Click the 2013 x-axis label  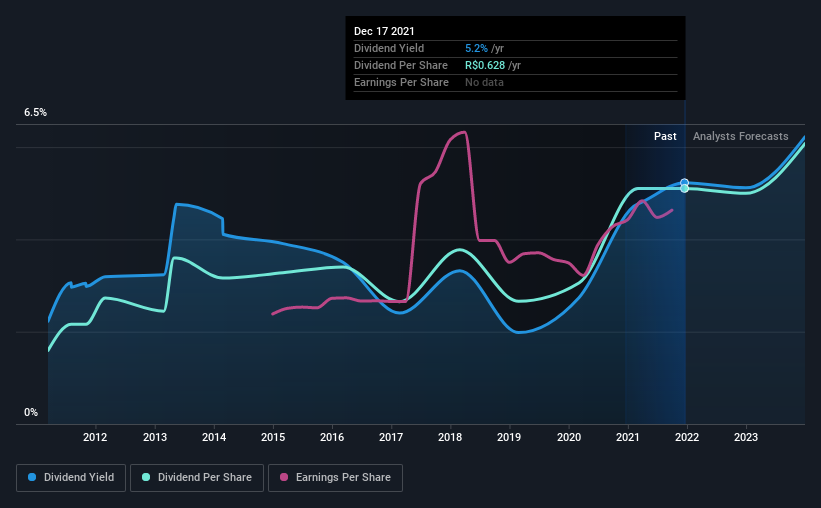click(x=155, y=437)
